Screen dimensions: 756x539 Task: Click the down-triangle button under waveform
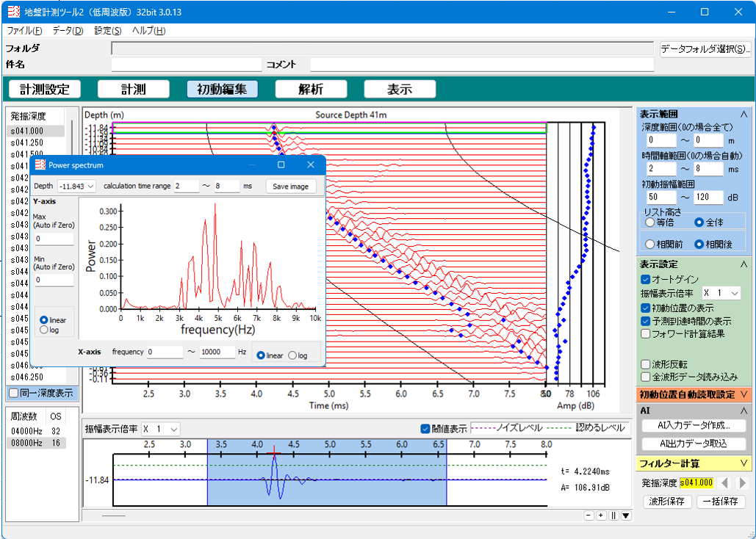(626, 516)
